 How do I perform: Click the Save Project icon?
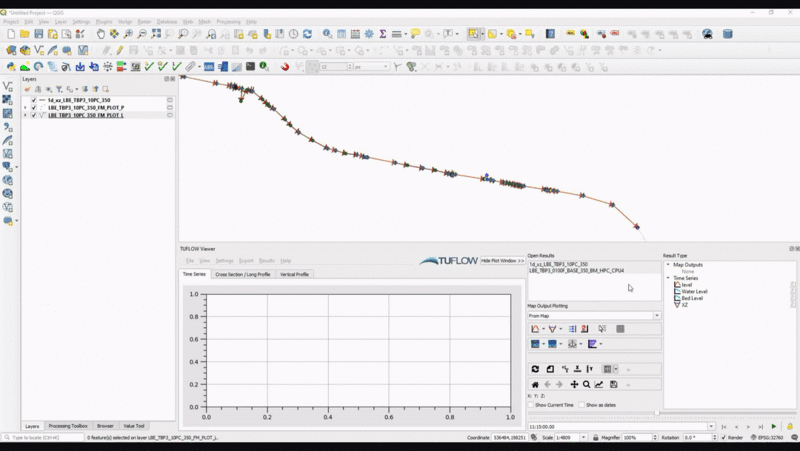click(38, 34)
